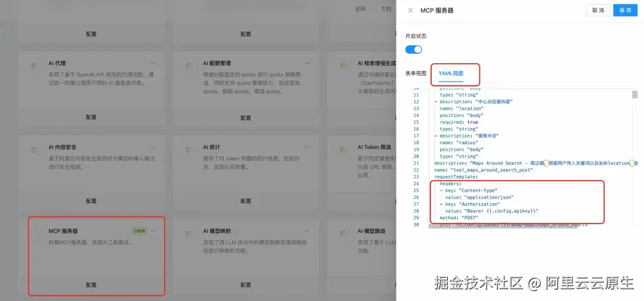Click the AI 统计 plugin icon
This screenshot has height=301, width=644.
[190, 150]
